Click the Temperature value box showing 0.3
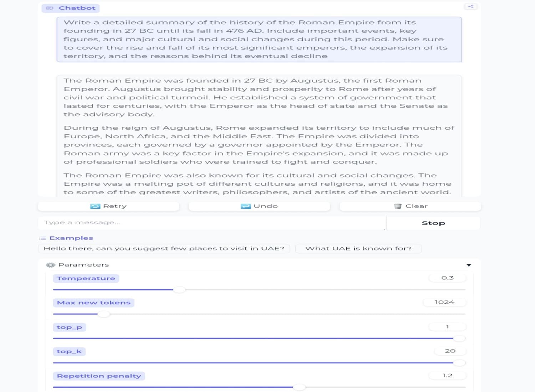535x392 pixels. [x=447, y=278]
